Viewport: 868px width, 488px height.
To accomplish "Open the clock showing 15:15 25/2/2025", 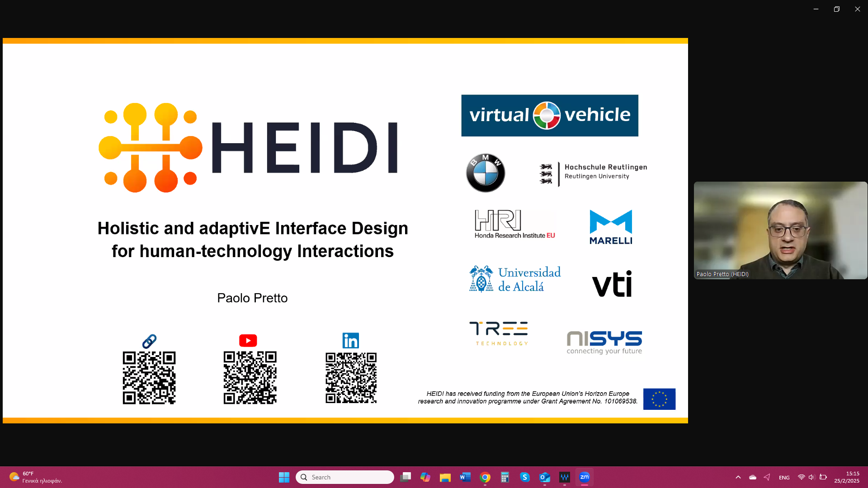I will point(847,477).
